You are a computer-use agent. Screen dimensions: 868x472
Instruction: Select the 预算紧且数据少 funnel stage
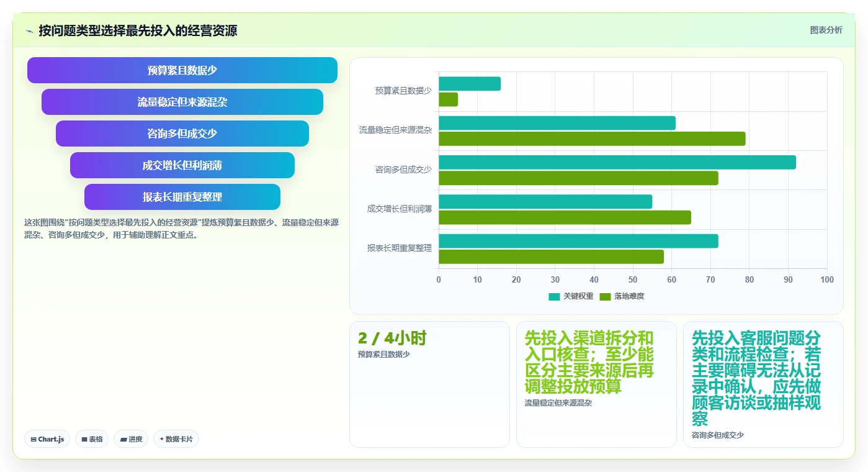pos(182,70)
